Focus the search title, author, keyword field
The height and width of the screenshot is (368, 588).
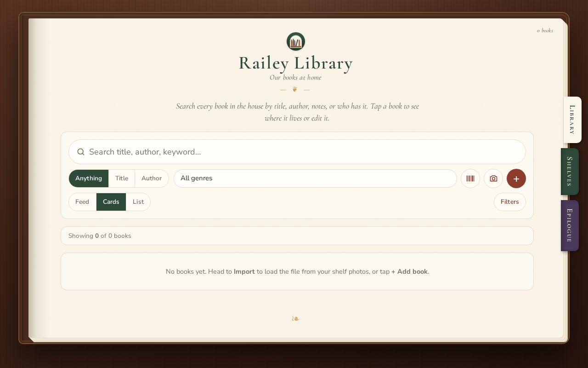tap(297, 152)
